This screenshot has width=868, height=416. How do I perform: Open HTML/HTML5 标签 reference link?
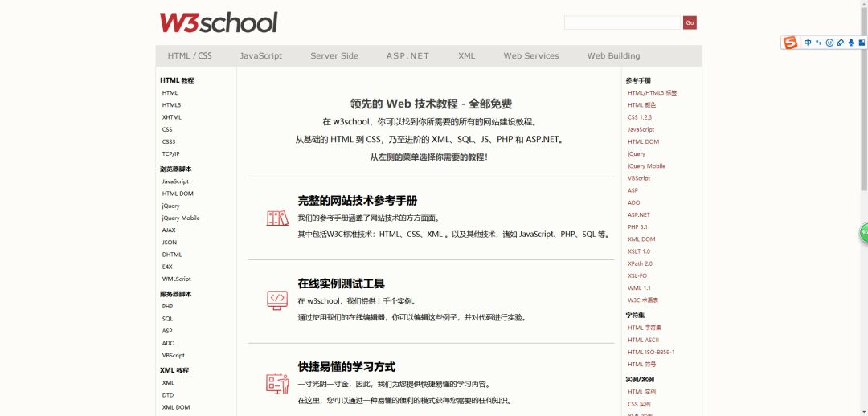tap(652, 93)
